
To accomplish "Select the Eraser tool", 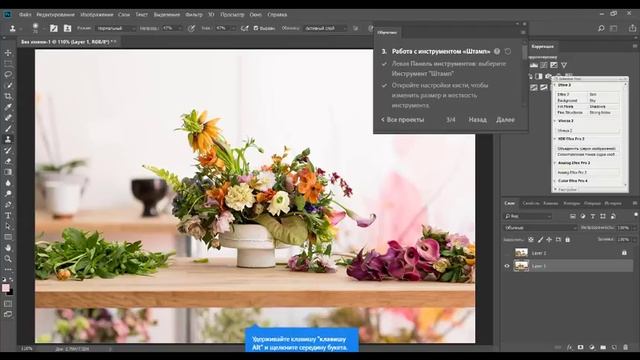I will 8,161.
